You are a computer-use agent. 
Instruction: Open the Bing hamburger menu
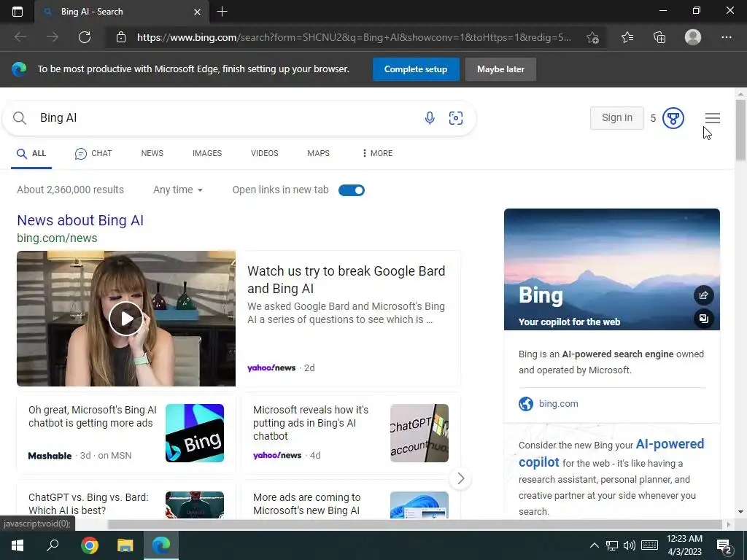click(713, 118)
